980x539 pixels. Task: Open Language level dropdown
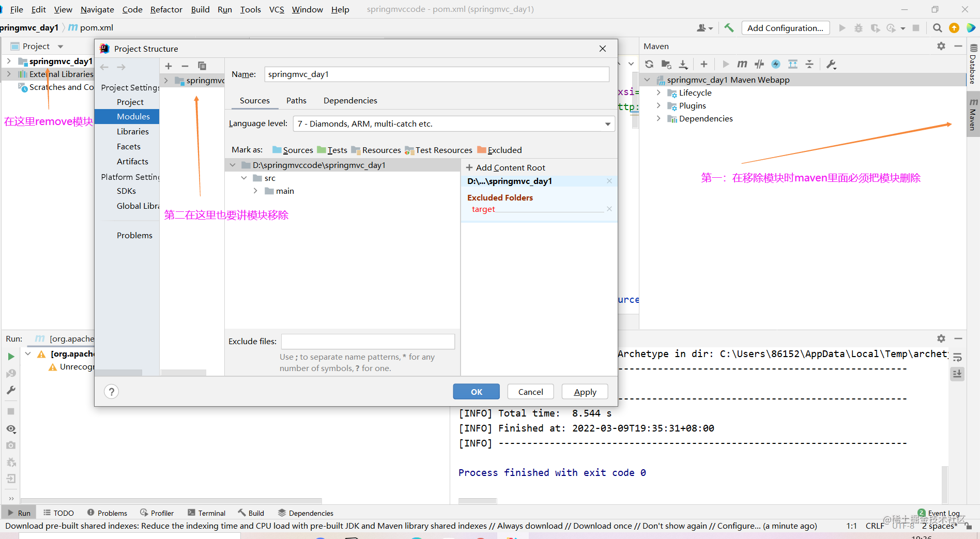tap(454, 124)
